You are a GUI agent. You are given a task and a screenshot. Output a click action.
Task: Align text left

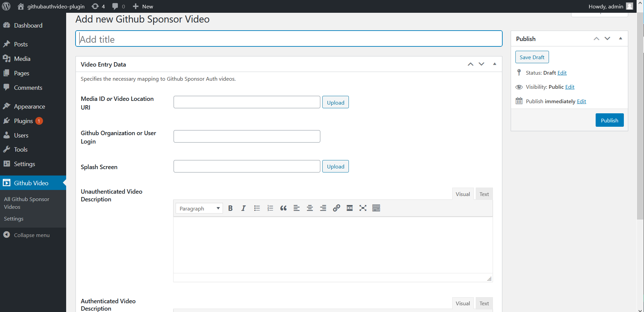tap(296, 208)
